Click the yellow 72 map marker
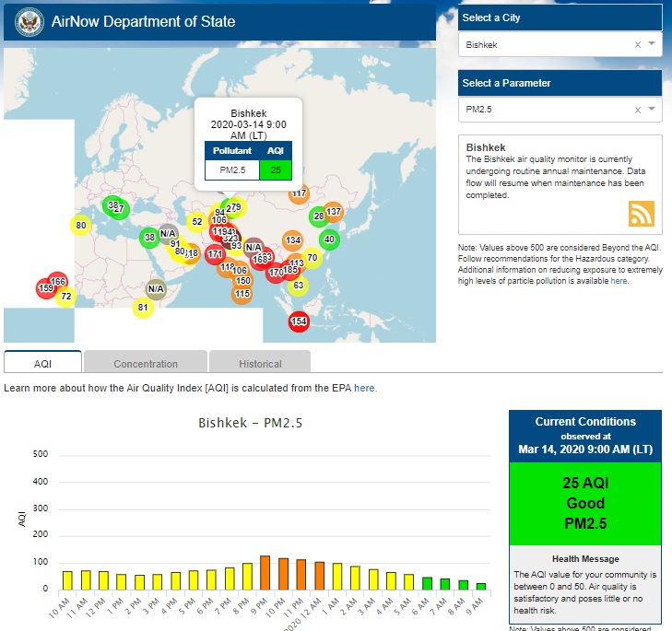Screen dimensions: 672x631 65,297
